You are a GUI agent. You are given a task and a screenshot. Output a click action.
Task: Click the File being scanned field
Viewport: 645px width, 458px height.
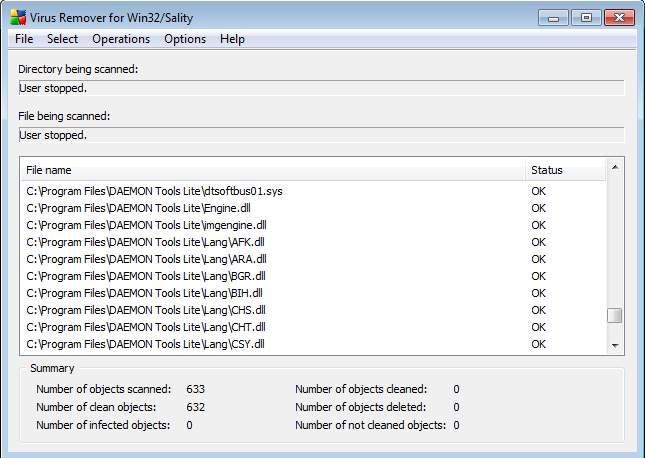(x=321, y=135)
